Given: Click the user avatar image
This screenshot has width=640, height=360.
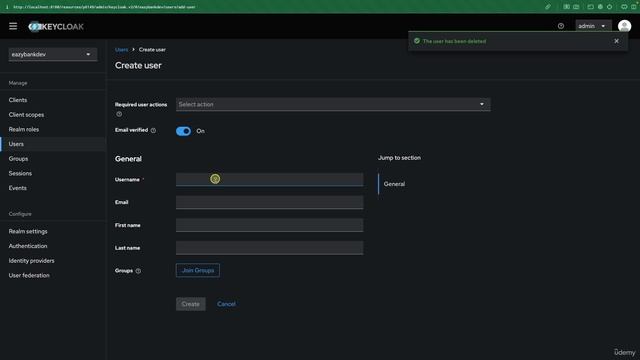Looking at the screenshot, I should [x=624, y=26].
